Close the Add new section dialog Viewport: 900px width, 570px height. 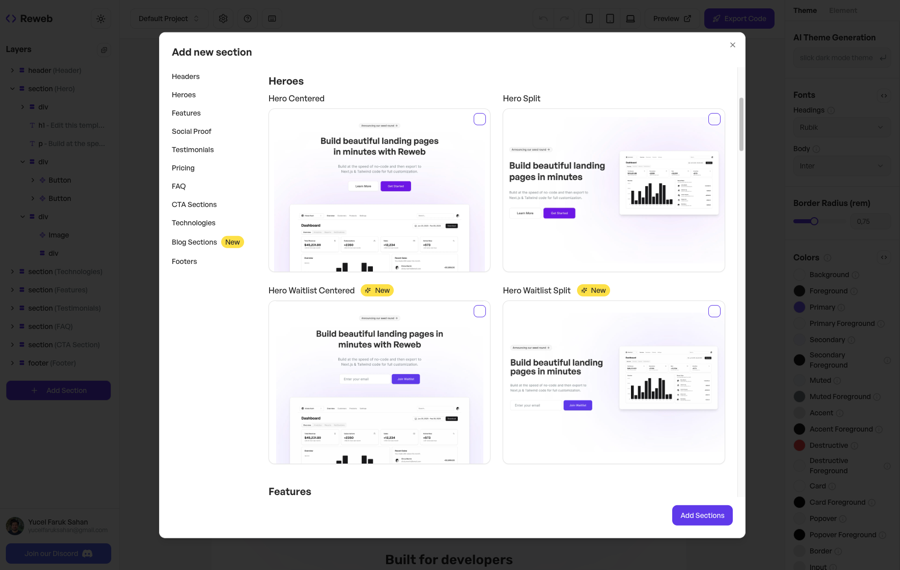click(x=732, y=45)
